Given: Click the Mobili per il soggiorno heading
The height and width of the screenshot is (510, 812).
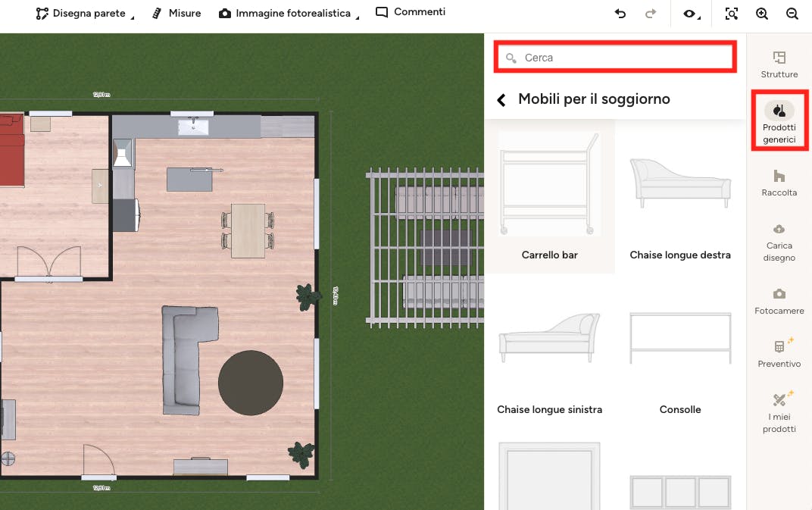Looking at the screenshot, I should (594, 99).
